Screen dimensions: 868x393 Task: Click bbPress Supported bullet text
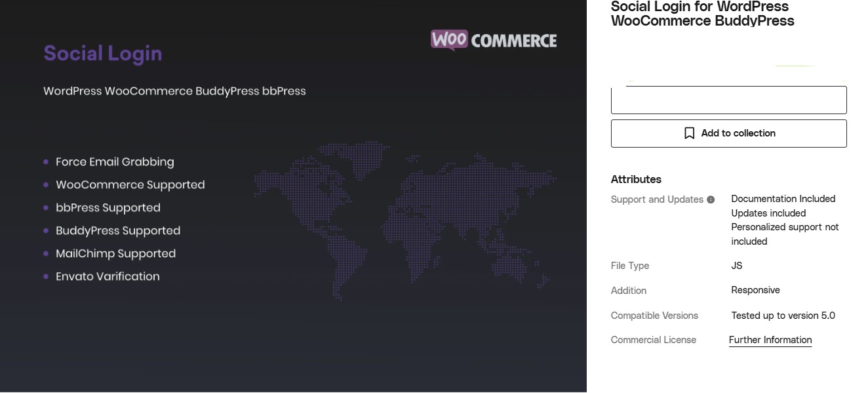[108, 208]
